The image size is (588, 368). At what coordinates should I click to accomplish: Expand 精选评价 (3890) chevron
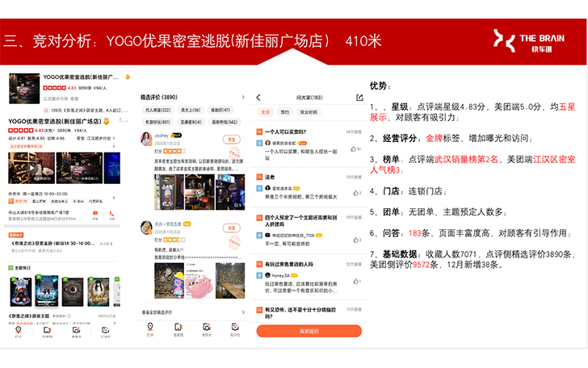[243, 97]
